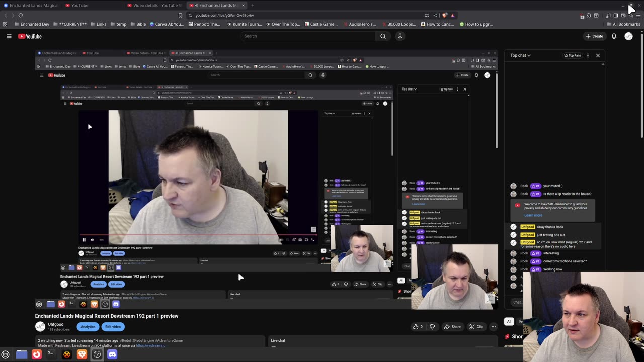Open the Canva AI bookmark
Viewport: 644px width, 362px height.
[166, 24]
